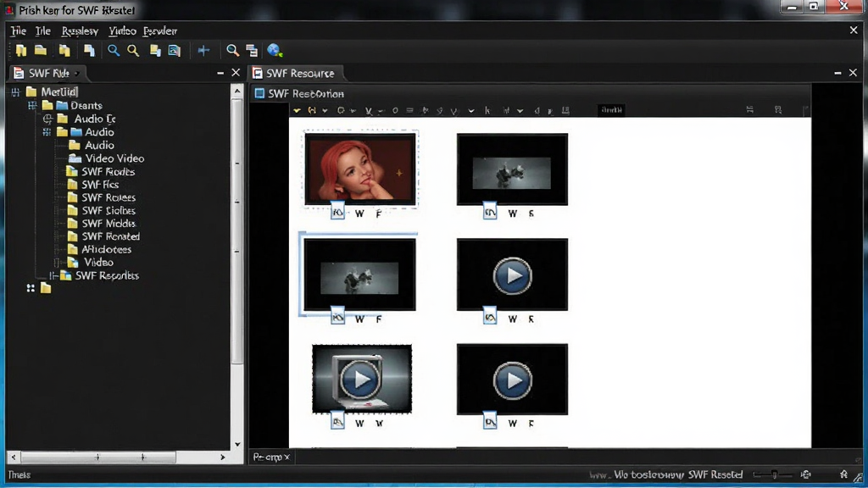
Task: Close the left SWF File panel
Action: point(236,73)
